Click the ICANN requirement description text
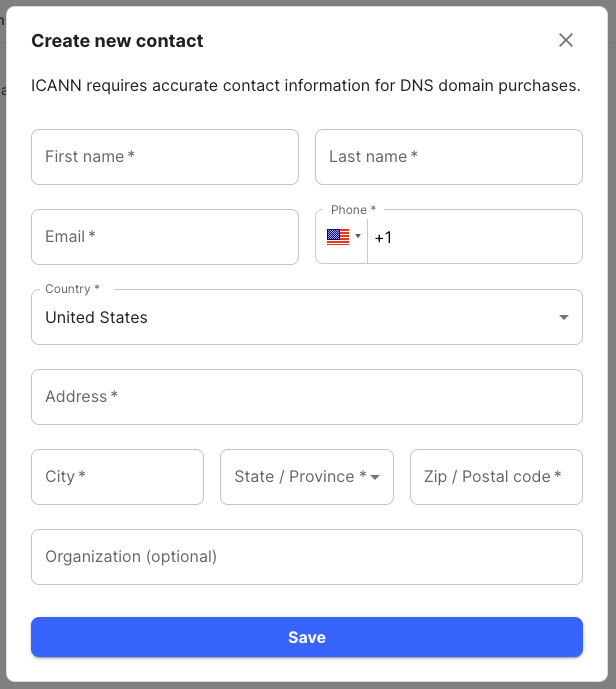The image size is (616, 689). coord(306,86)
